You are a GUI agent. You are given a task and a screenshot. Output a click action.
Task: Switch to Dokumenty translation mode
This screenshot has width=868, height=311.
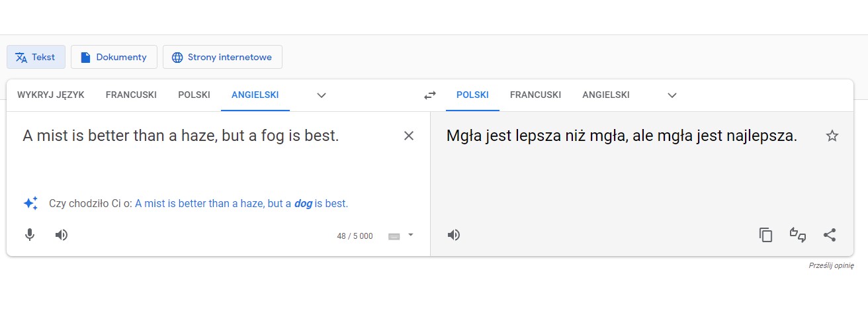coord(114,57)
